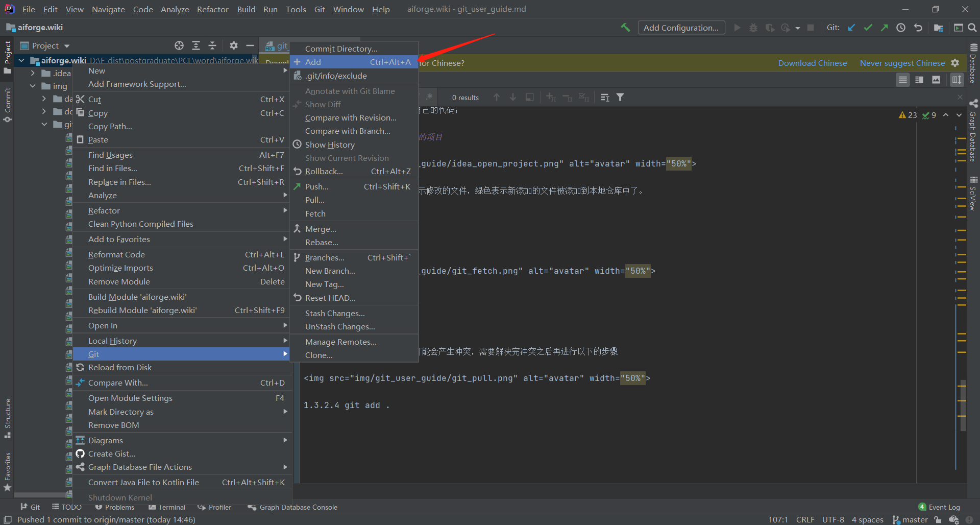Toggle the Git tool window at bottom
The height and width of the screenshot is (525, 980).
[x=30, y=507]
